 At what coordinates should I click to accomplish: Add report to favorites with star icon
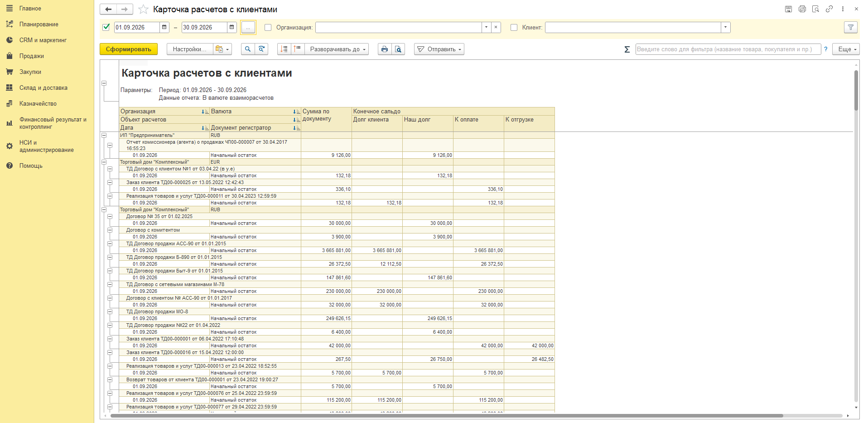click(143, 9)
